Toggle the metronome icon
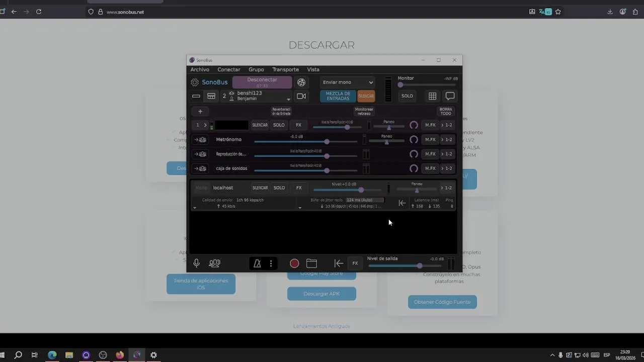 click(257, 263)
